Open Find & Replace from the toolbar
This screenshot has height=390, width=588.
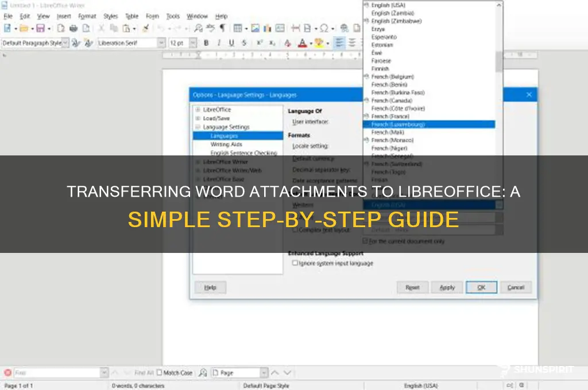[x=198, y=28]
